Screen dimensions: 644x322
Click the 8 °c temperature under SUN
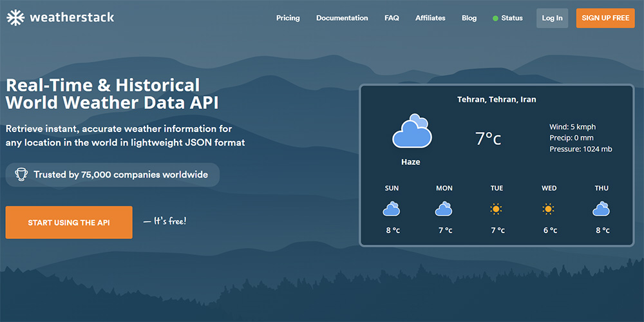pos(393,231)
